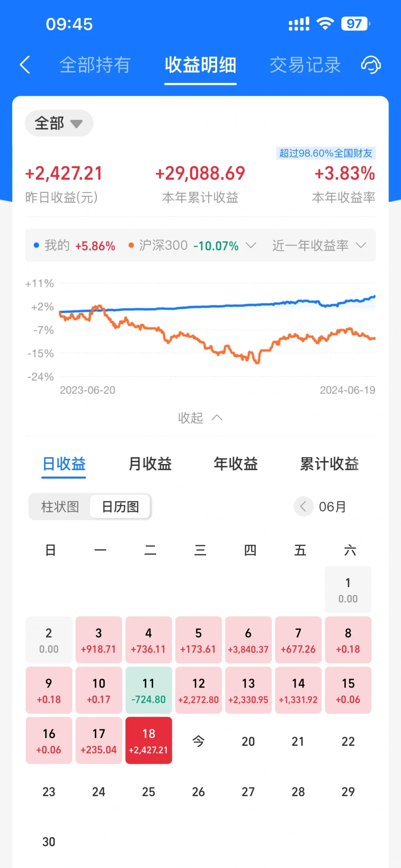Tap the battery indicator in status bar
Screen dimensions: 401x868
click(x=355, y=24)
